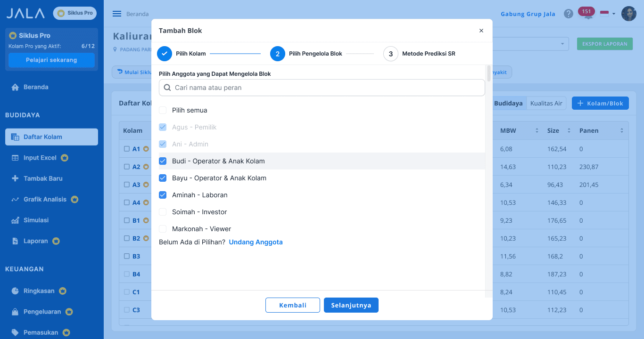Uncheck Bayu - Operator & Anak Kolam
This screenshot has width=644, height=339.
pyautogui.click(x=163, y=178)
